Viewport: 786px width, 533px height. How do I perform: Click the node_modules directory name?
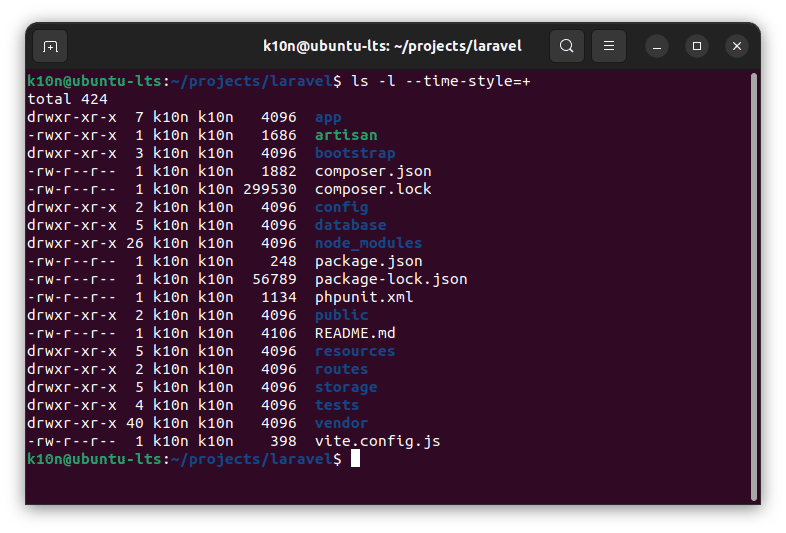368,243
